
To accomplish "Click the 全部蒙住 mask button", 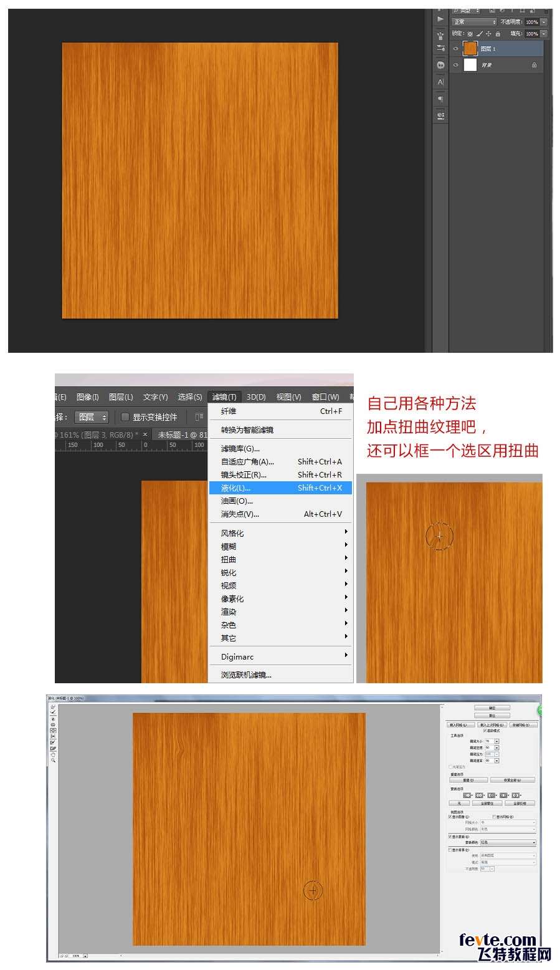I will 487,804.
